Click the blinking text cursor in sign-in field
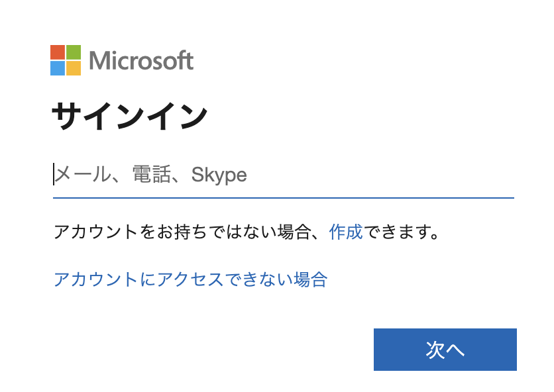Screen dimensions: 554x392 [54, 174]
